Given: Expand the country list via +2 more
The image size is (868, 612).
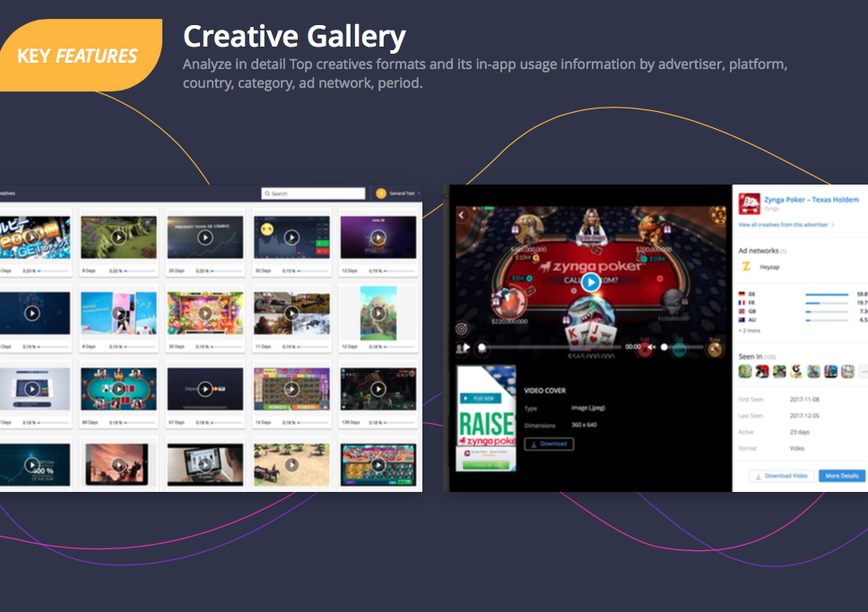Looking at the screenshot, I should pos(749,331).
